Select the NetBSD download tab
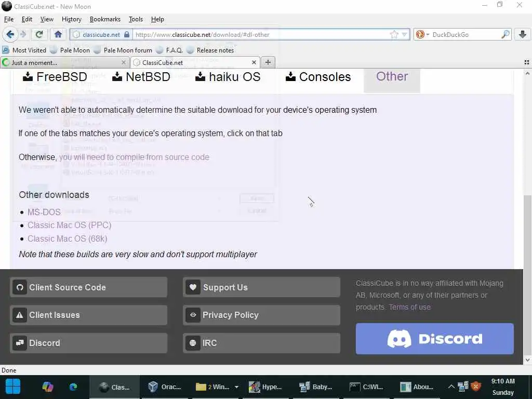This screenshot has width=532, height=399. (141, 77)
